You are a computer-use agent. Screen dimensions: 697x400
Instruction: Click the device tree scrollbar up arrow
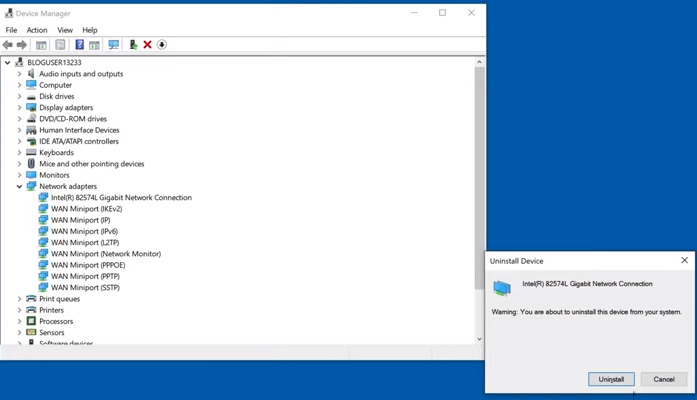tap(479, 62)
